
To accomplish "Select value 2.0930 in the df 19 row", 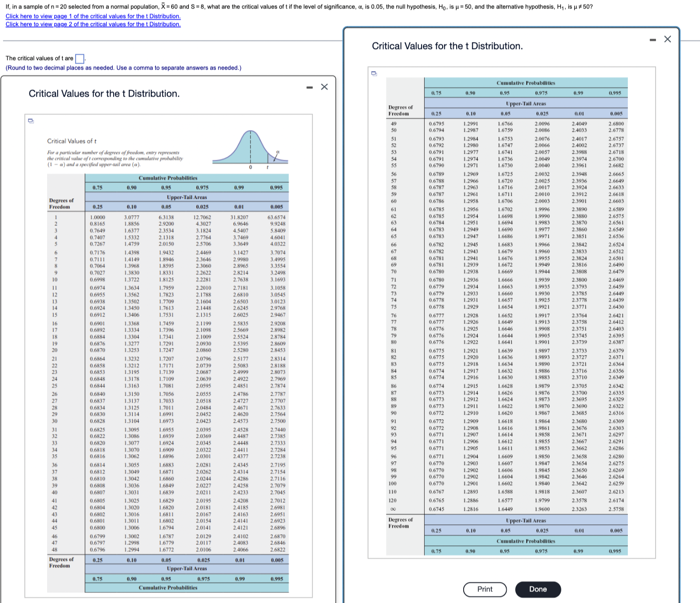I will (203, 344).
